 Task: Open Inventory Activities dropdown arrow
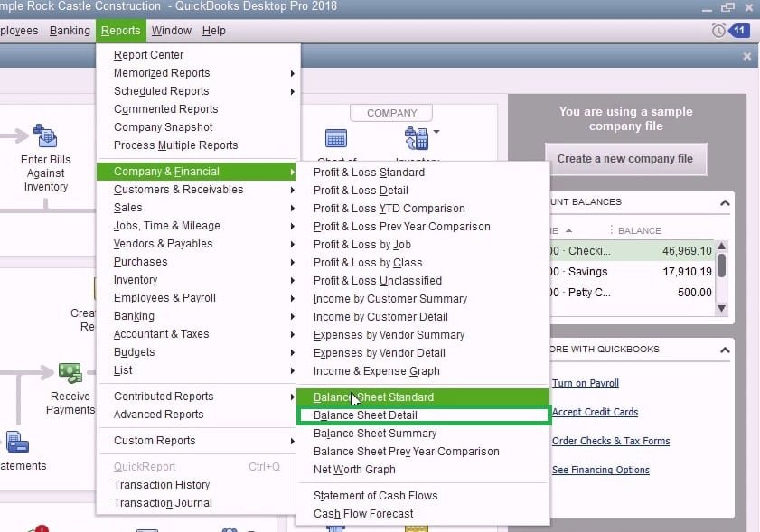coord(436,132)
